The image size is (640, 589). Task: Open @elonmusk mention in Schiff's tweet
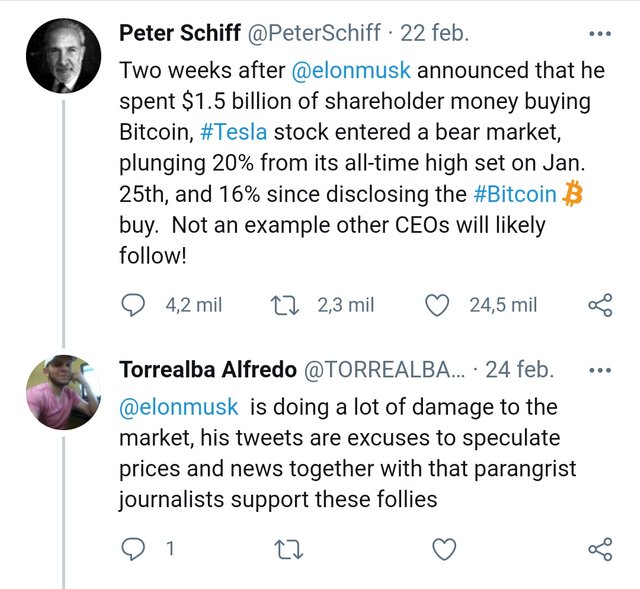pyautogui.click(x=351, y=70)
